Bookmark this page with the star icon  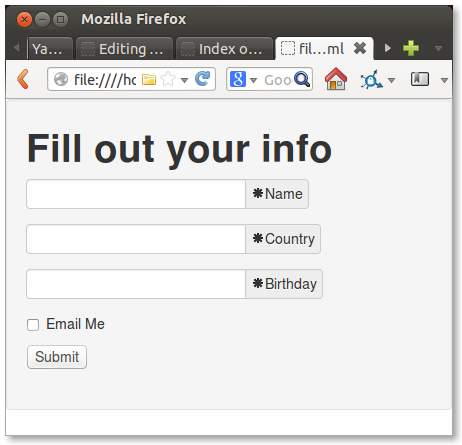click(x=168, y=79)
